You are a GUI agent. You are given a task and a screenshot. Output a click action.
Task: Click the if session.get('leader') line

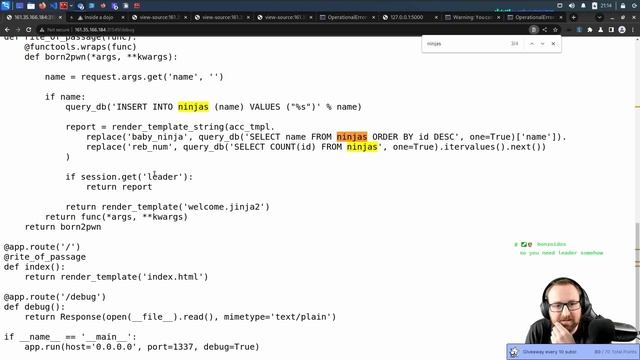point(129,177)
